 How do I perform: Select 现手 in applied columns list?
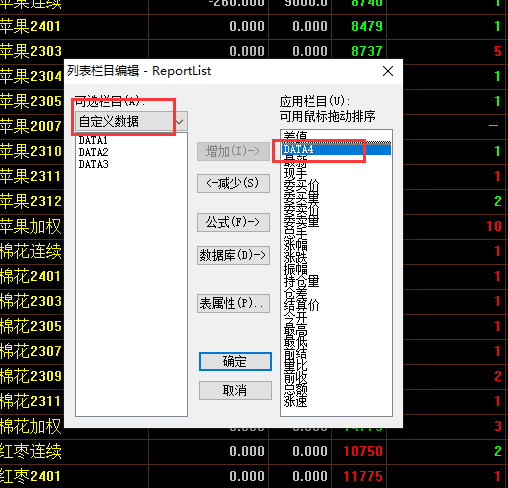point(295,173)
